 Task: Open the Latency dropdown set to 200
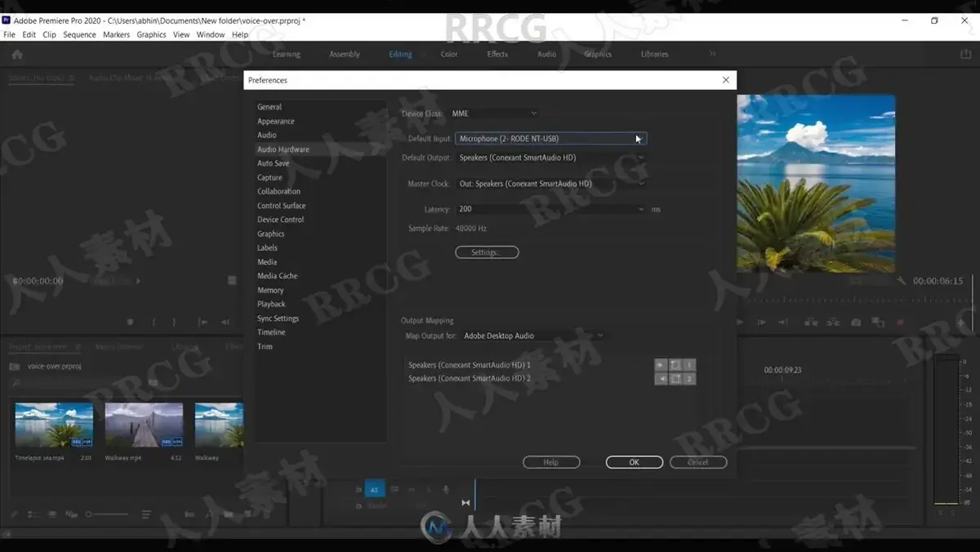550,209
